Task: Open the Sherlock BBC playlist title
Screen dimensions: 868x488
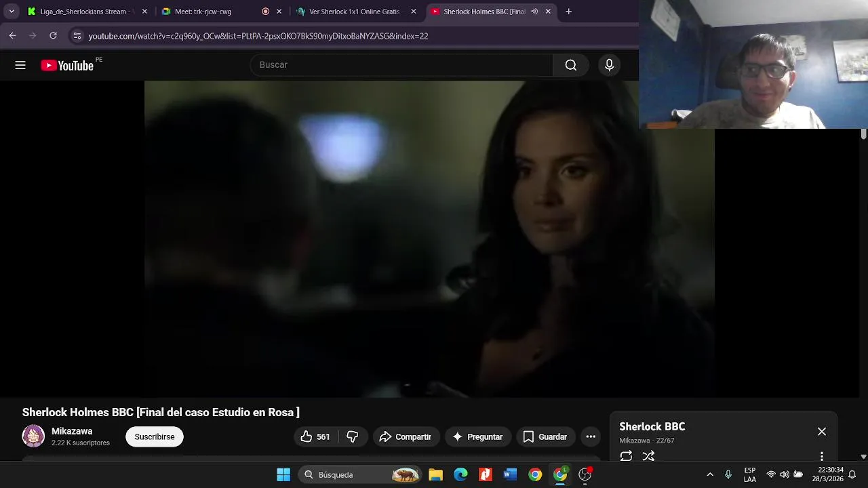Action: pos(652,426)
